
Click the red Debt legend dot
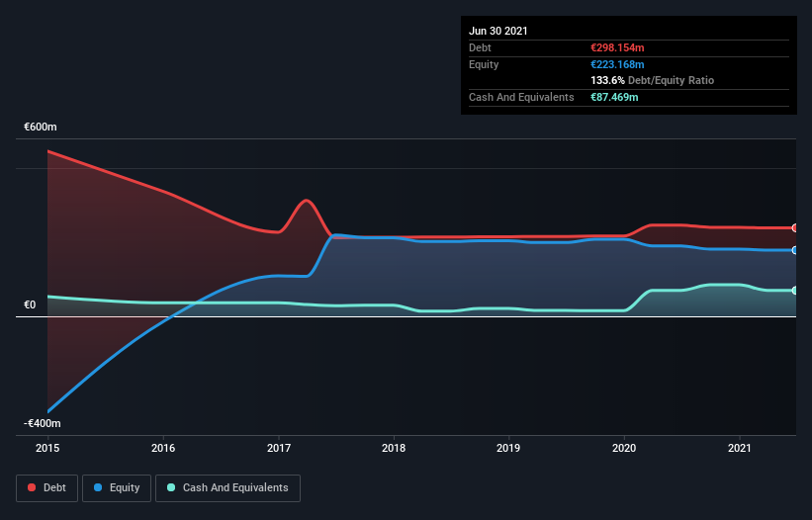(x=32, y=487)
